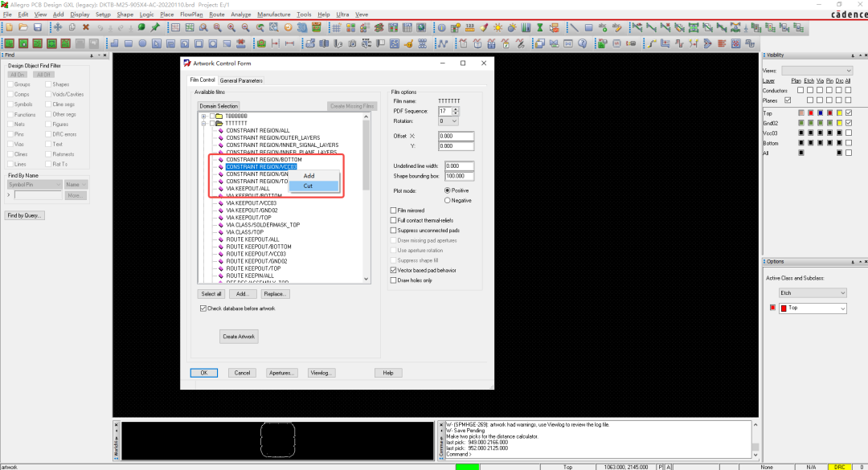
Task: Toggle the grid display icon
Action: click(x=336, y=27)
